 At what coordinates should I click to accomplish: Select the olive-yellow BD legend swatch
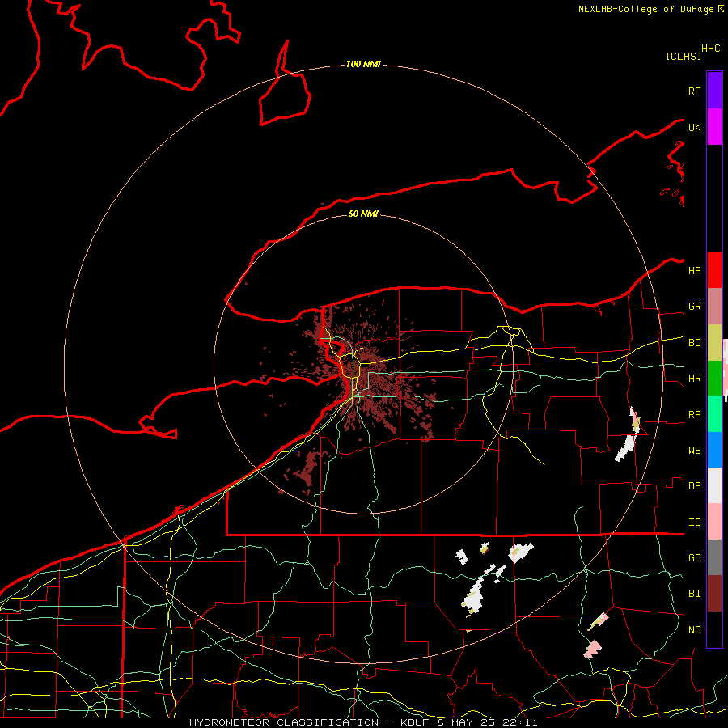(x=714, y=343)
